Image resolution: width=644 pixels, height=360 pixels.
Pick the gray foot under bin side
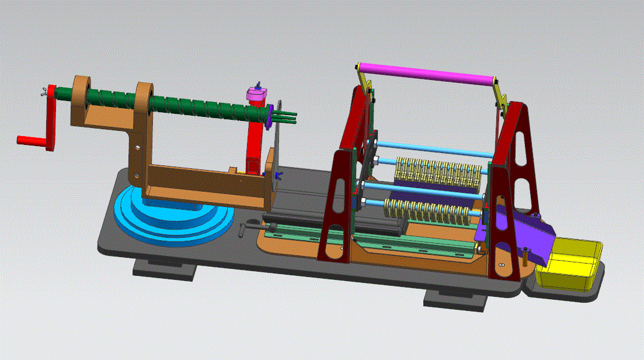point(455,301)
